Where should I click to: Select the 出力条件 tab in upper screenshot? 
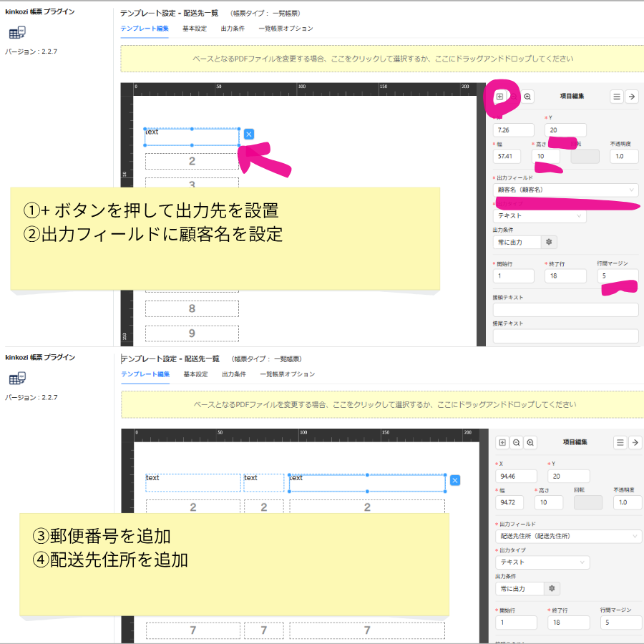233,29
